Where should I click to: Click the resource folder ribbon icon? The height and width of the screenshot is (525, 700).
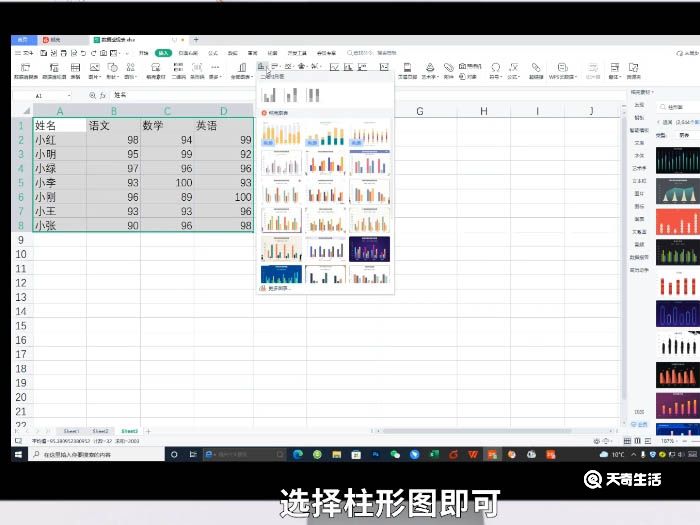(x=633, y=71)
